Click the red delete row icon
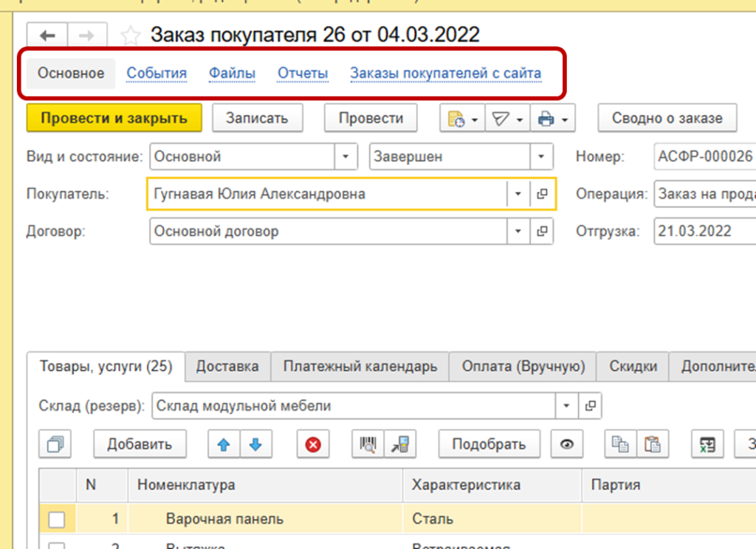 (x=313, y=444)
